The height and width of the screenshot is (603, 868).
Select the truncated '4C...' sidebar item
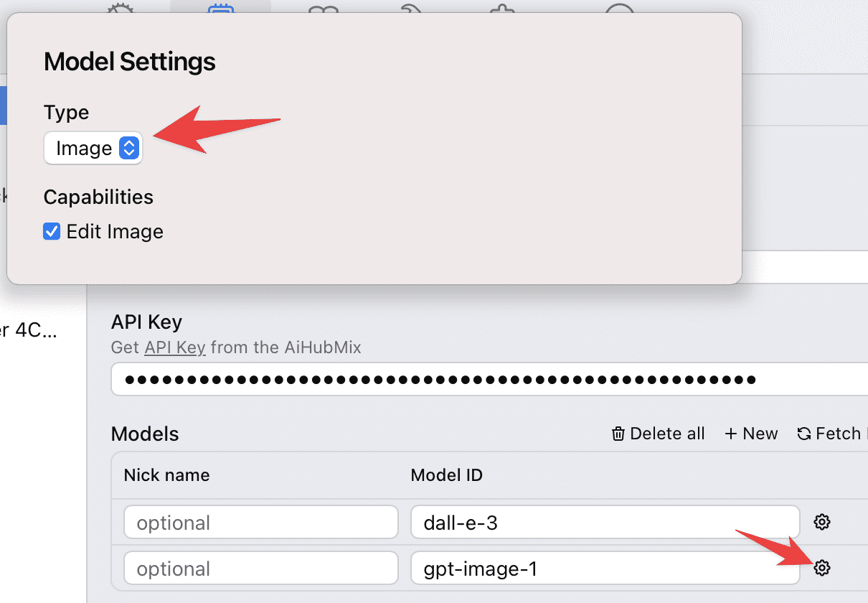(x=29, y=330)
